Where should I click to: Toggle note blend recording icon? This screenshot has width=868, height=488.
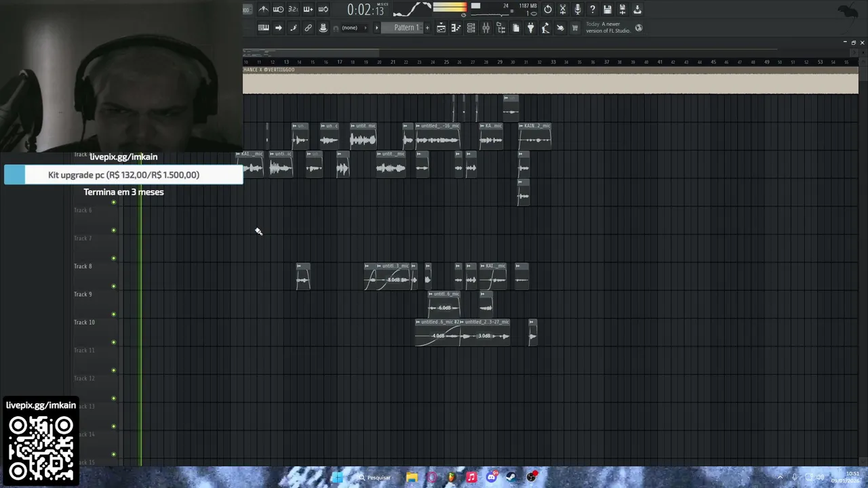coord(293,28)
